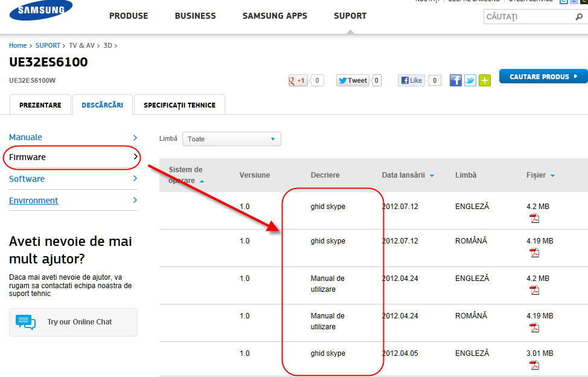This screenshot has width=588, height=377.
Task: Switch to Specificații Tehnice tab
Action: click(179, 105)
